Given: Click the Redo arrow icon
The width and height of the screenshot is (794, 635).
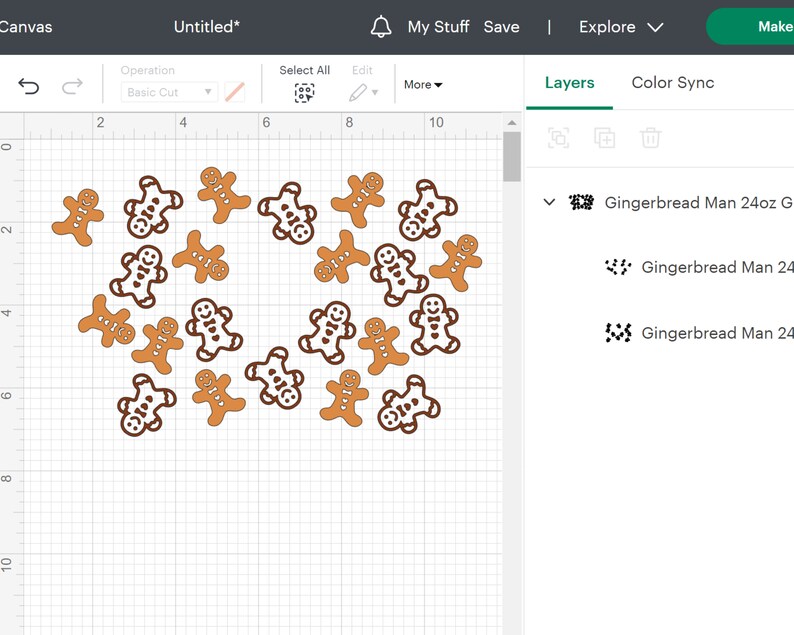Looking at the screenshot, I should point(72,87).
